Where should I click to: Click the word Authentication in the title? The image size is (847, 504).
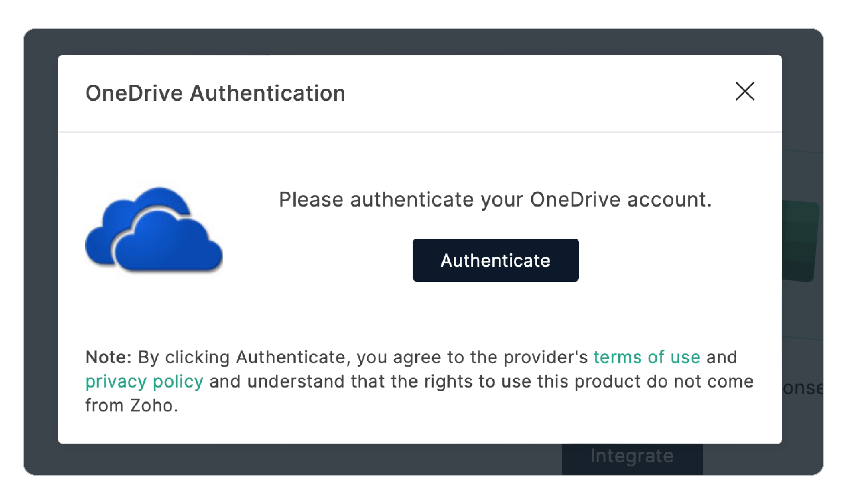[268, 93]
